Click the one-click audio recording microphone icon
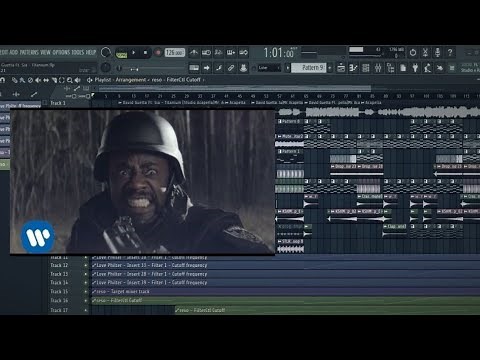The width and height of the screenshot is (480, 360). click(x=438, y=52)
